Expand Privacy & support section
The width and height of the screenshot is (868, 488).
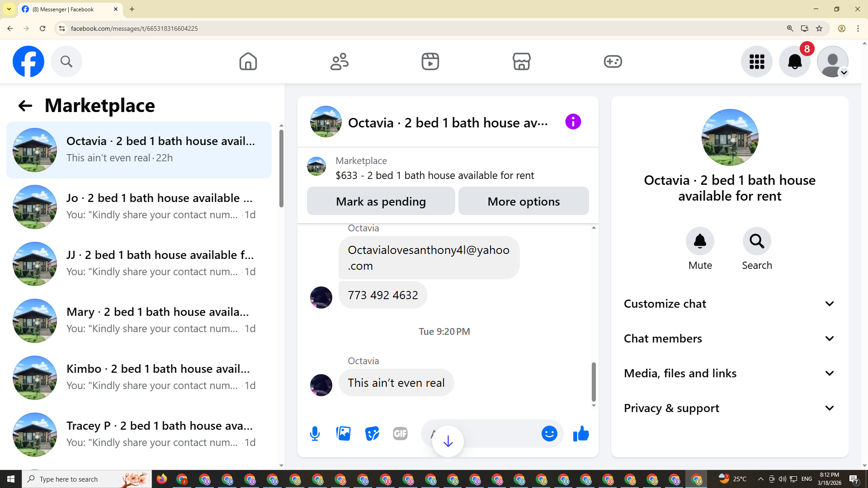click(x=729, y=408)
